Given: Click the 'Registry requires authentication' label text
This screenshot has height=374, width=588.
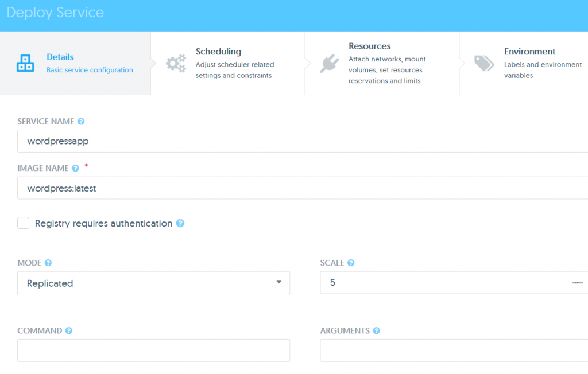Looking at the screenshot, I should pyautogui.click(x=103, y=223).
